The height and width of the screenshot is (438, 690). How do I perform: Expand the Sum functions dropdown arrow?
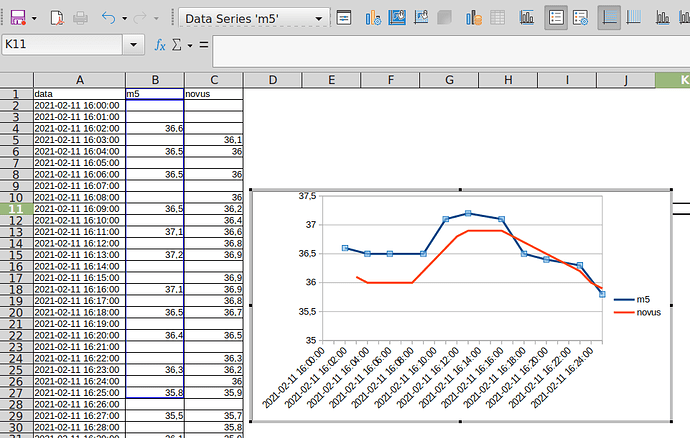(190, 45)
